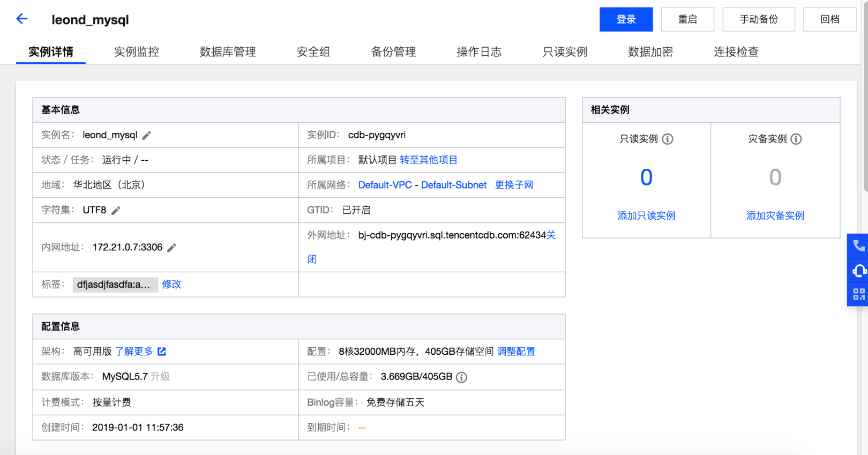Click info icon beside 3.669GB/405GB capacity

[x=461, y=377]
